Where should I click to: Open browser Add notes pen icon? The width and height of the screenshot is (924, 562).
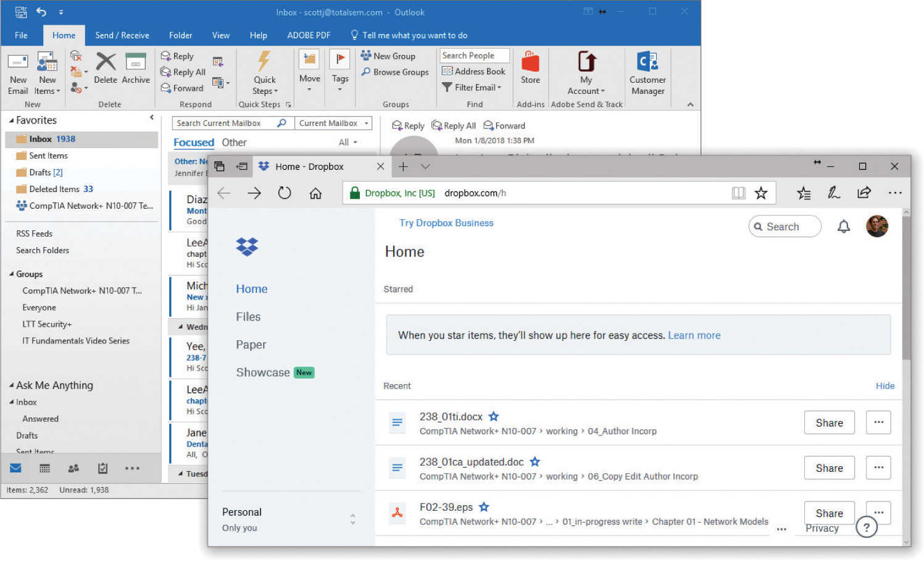point(833,193)
